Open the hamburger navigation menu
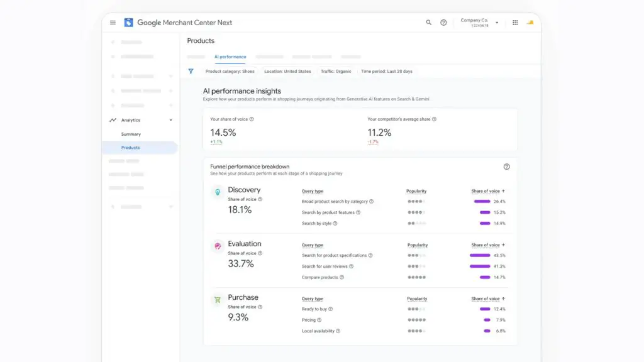This screenshot has height=362, width=644. [x=113, y=23]
